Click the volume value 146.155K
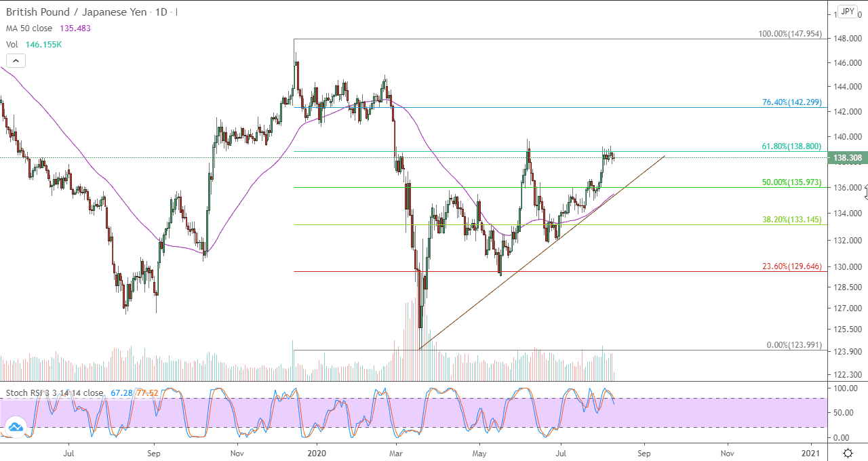868x461 pixels. (44, 44)
